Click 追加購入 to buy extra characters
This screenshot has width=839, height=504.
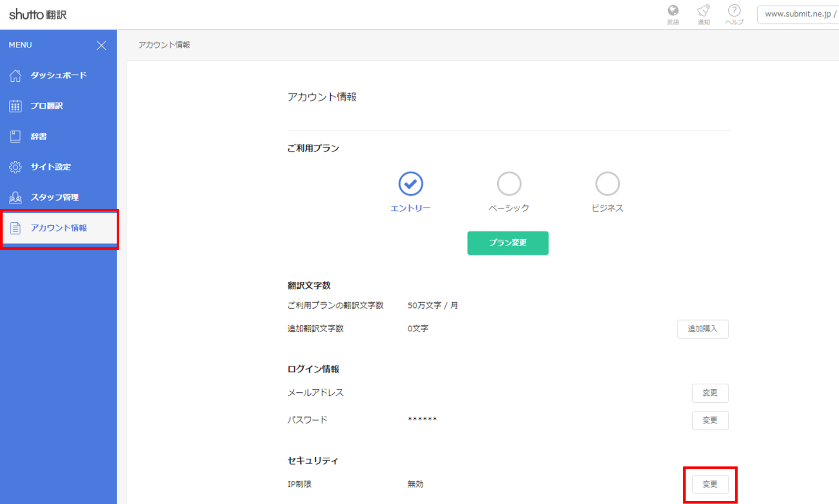click(x=703, y=329)
